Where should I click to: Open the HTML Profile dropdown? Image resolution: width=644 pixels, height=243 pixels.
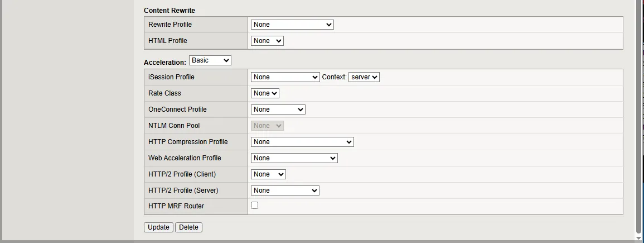coord(267,41)
